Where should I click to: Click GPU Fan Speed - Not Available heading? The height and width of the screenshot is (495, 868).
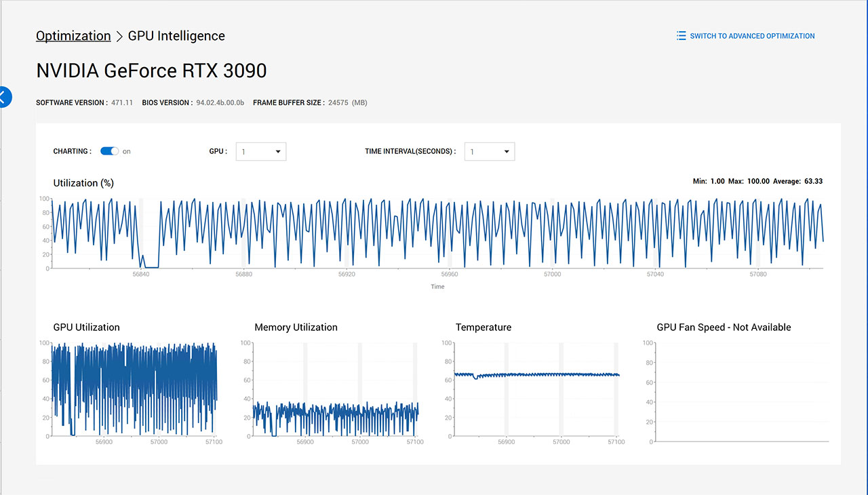pyautogui.click(x=724, y=328)
